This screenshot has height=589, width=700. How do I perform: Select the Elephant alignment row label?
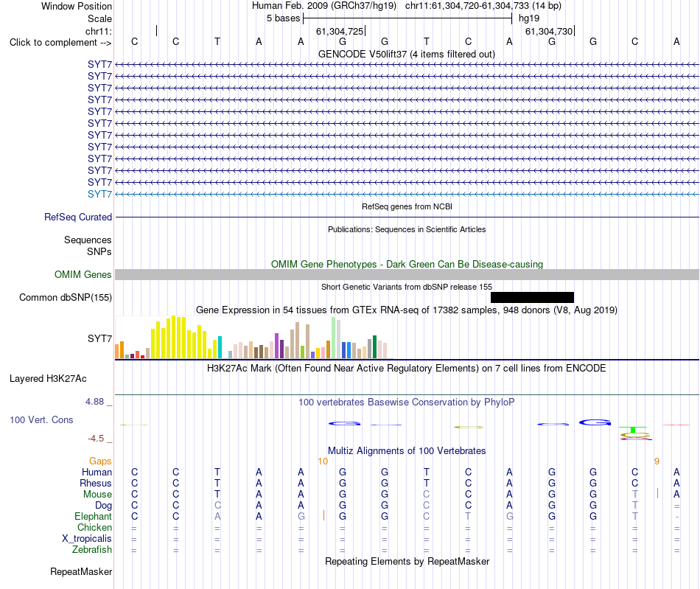[93, 517]
